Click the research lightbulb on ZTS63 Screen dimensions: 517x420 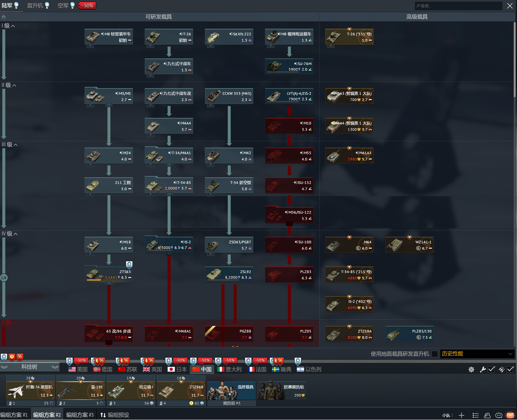click(129, 264)
